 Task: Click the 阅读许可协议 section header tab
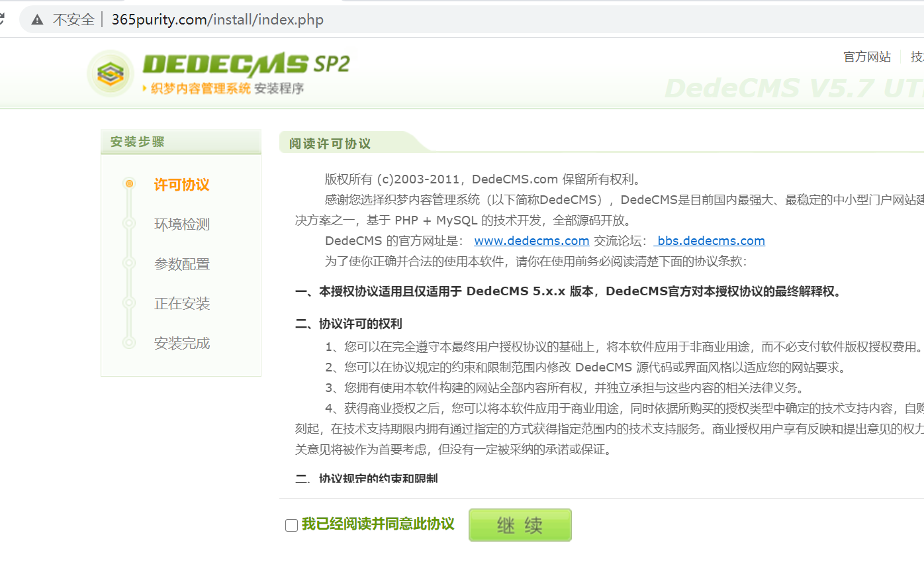point(330,144)
